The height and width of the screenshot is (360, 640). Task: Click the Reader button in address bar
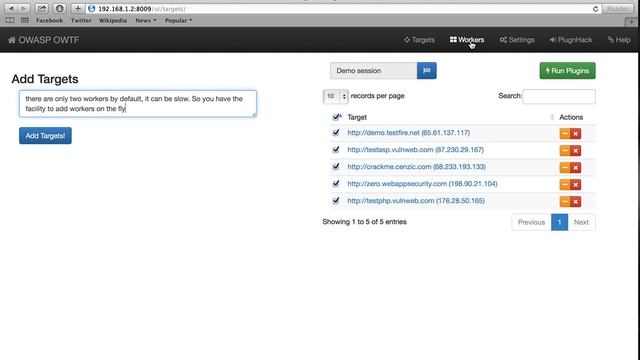tap(618, 9)
